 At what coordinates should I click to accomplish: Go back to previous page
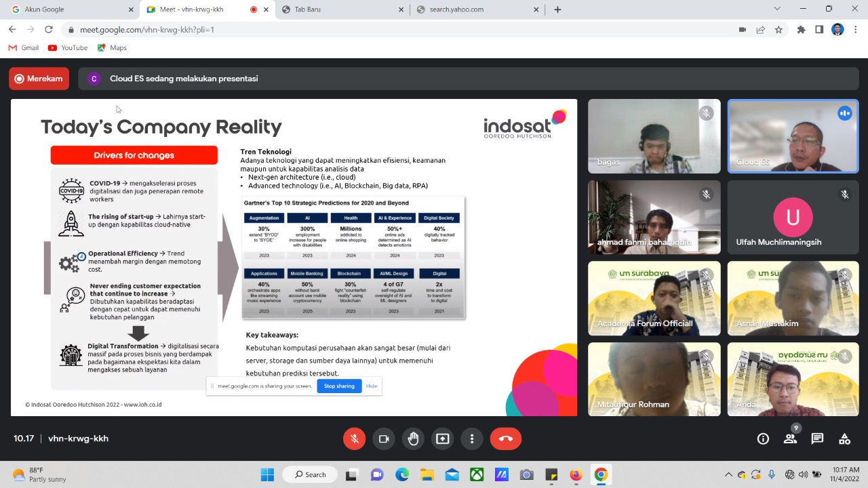[12, 29]
